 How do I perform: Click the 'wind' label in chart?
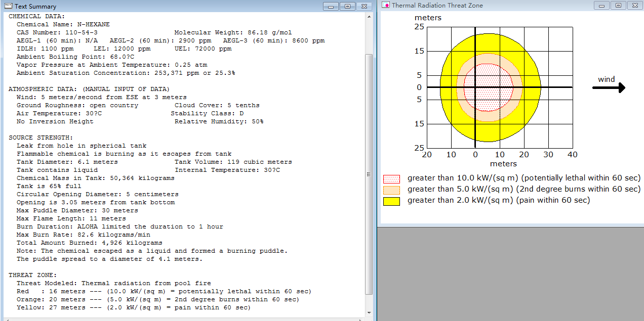tap(607, 79)
